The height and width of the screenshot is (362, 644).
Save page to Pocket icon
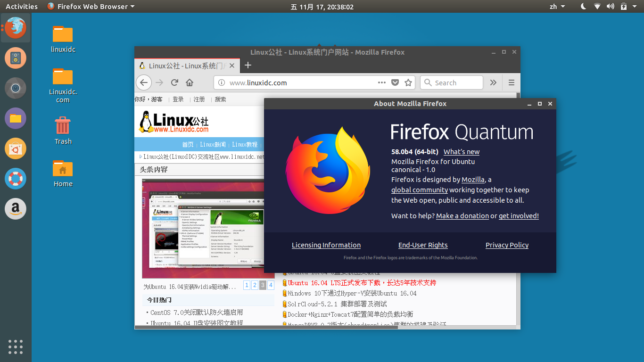(x=395, y=82)
